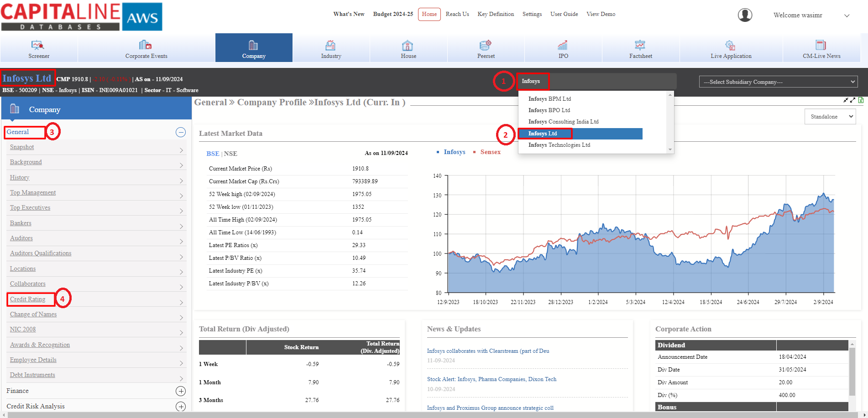The width and height of the screenshot is (868, 418).
Task: Click the arrow beside Snapshot
Action: [181, 150]
